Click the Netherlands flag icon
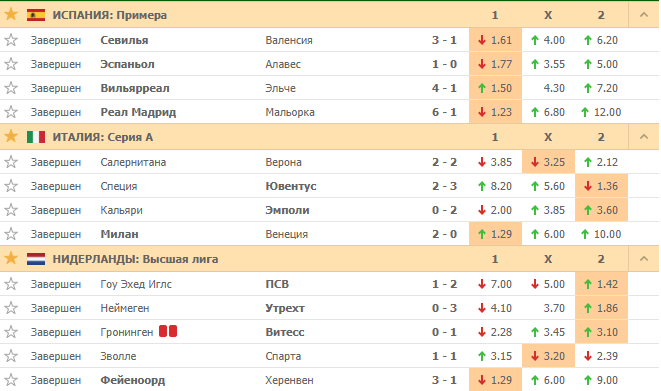Screen dimensions: 661x391 click(36, 259)
